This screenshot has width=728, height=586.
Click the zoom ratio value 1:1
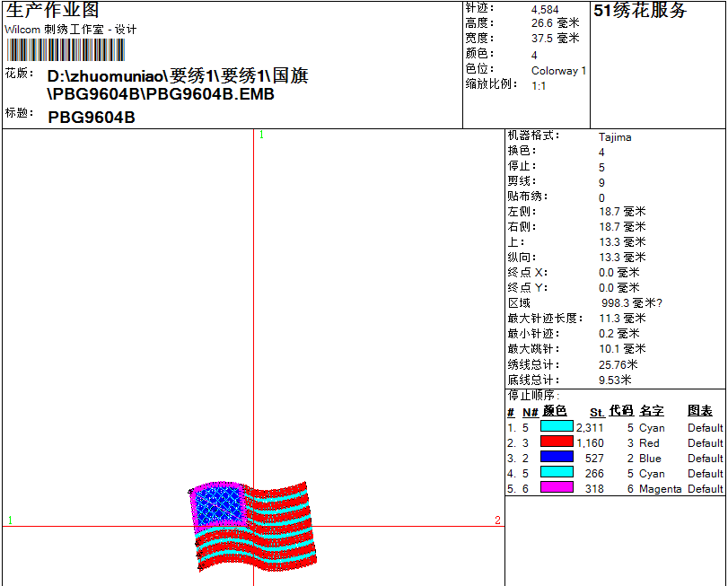539,86
